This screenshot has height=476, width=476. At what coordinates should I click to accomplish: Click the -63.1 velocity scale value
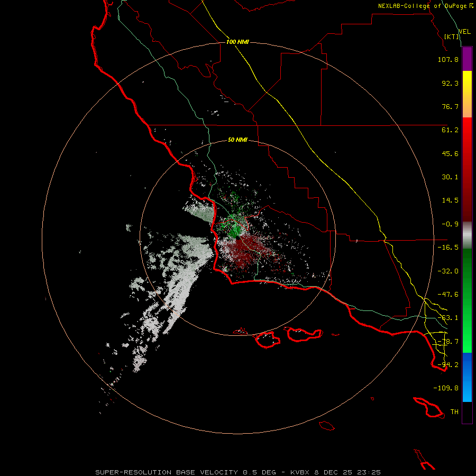[x=448, y=318]
